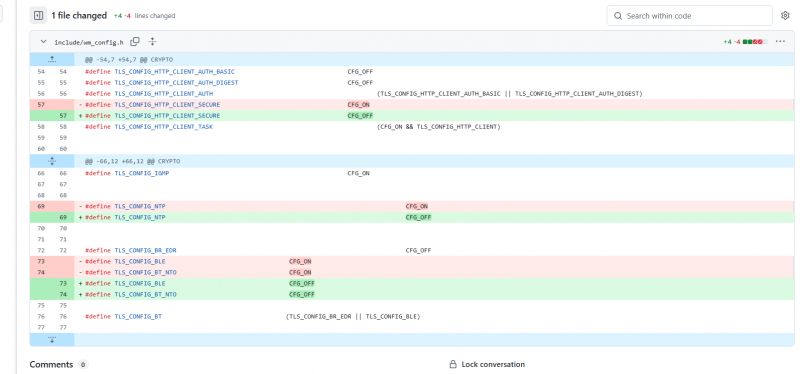Collapse the include/wm_config.h file diff

tap(43, 42)
